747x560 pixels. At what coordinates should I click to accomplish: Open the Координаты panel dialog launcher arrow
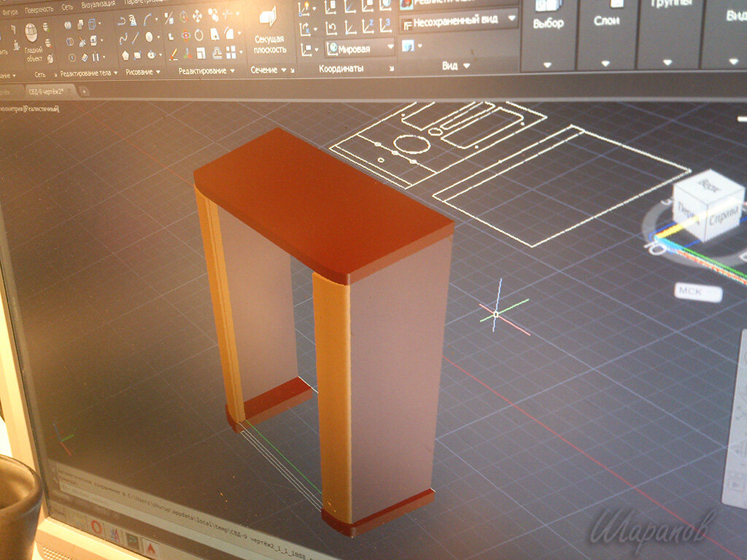pos(392,69)
